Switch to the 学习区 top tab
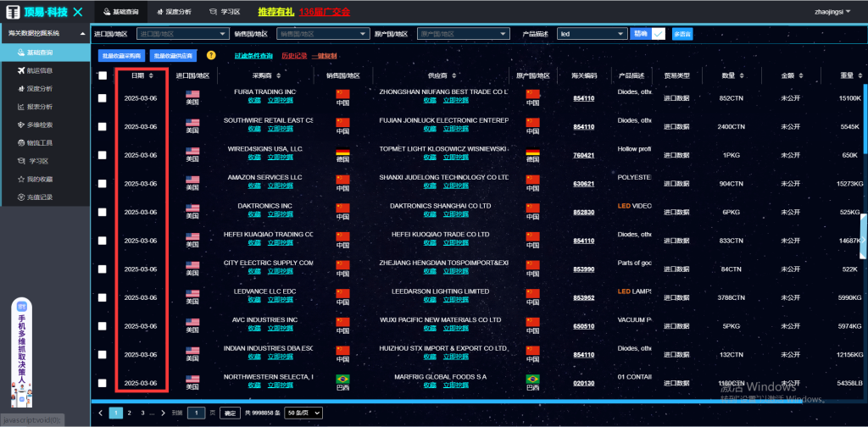The width and height of the screenshot is (868, 427). click(x=226, y=12)
